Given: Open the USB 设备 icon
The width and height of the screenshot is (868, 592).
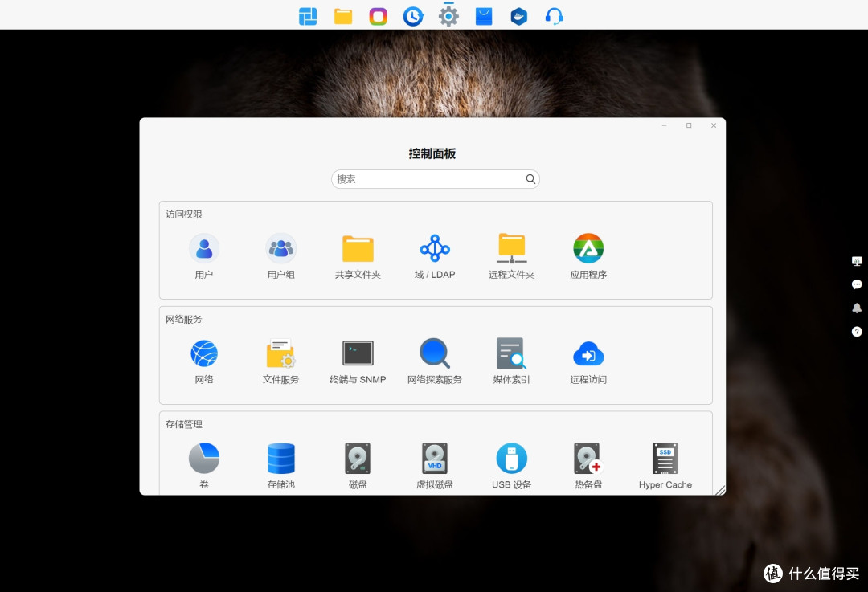Looking at the screenshot, I should [511, 458].
